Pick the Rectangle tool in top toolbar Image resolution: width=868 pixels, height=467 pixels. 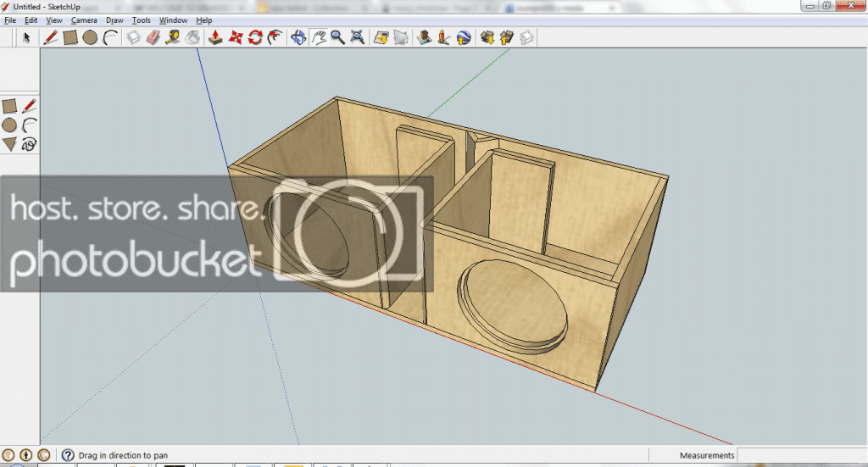point(70,37)
